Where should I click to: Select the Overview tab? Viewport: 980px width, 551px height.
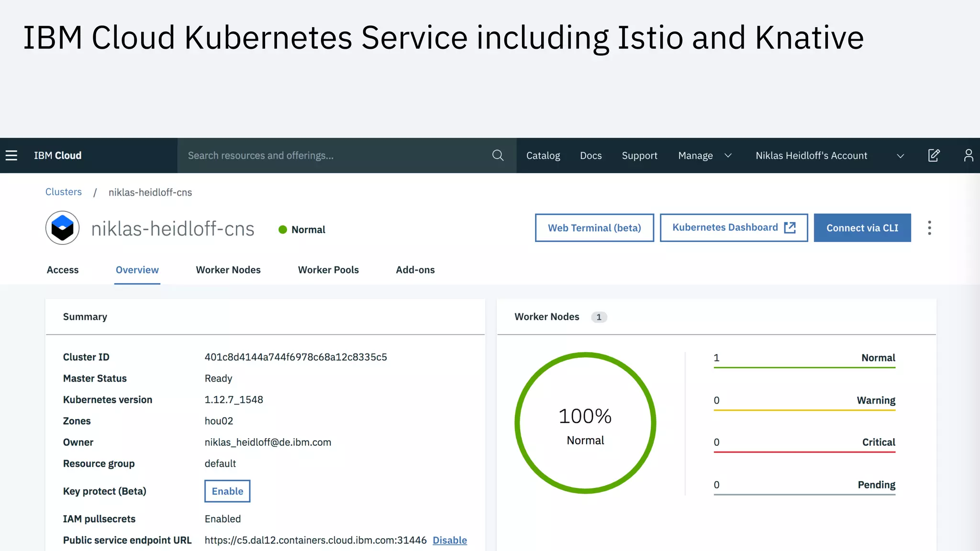137,270
